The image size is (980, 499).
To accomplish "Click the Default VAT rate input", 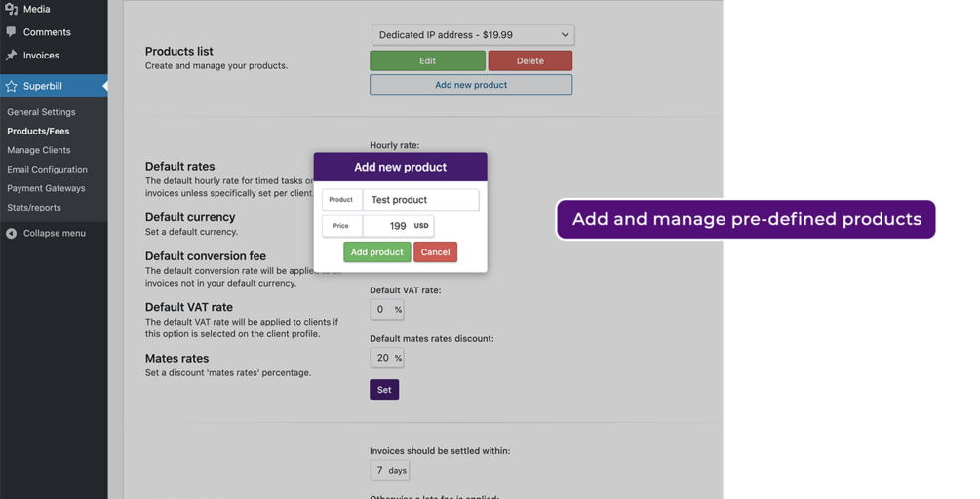I will (387, 309).
